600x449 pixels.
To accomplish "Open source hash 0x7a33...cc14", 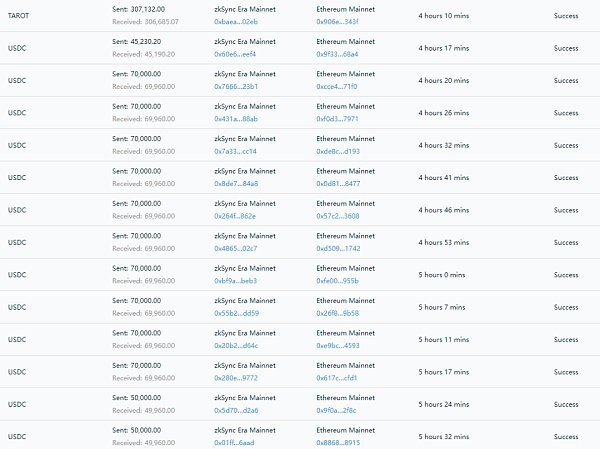I will [x=235, y=151].
